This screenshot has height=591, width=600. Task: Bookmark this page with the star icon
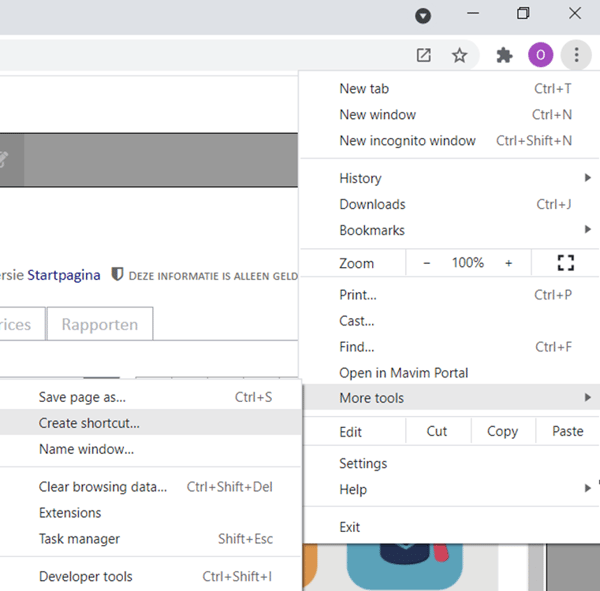(459, 56)
